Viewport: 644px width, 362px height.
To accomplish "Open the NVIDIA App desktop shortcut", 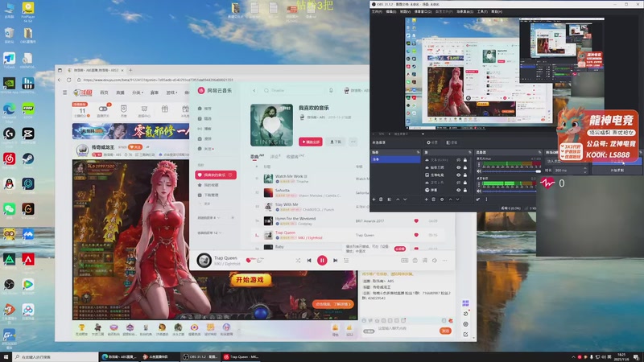I will pyautogui.click(x=9, y=84).
